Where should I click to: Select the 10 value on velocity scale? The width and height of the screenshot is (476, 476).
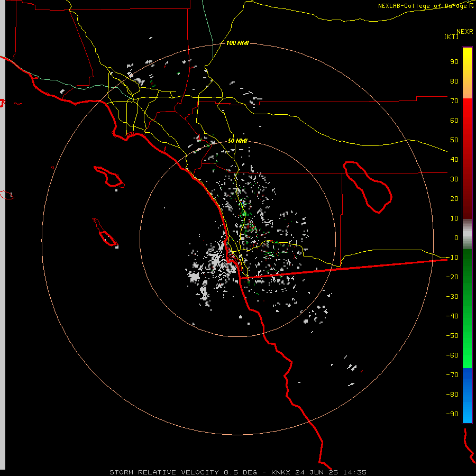[x=454, y=218]
